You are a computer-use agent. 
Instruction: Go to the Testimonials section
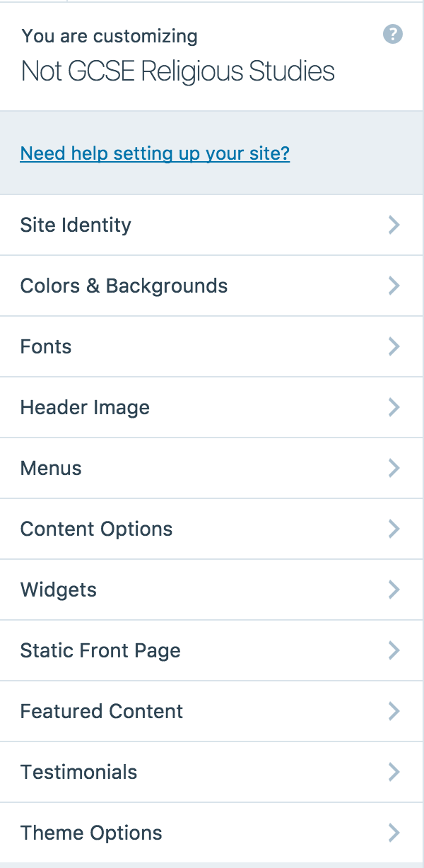tap(79, 773)
